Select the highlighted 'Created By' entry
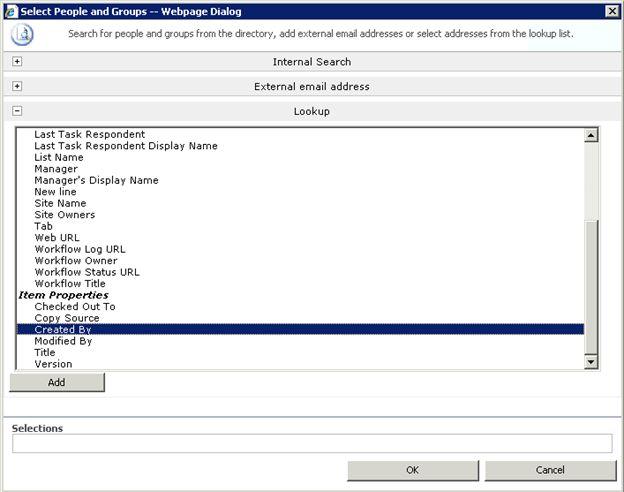 (x=300, y=329)
